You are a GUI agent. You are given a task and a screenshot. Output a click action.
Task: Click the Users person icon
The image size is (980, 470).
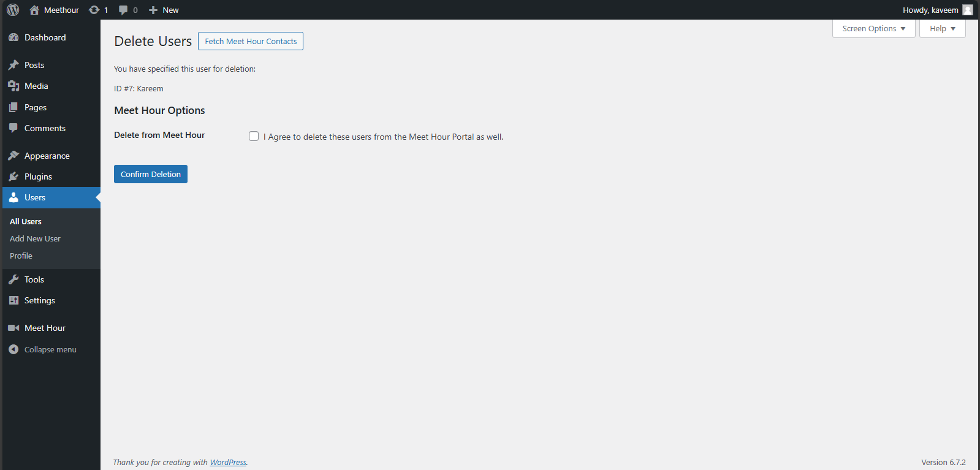(x=13, y=197)
